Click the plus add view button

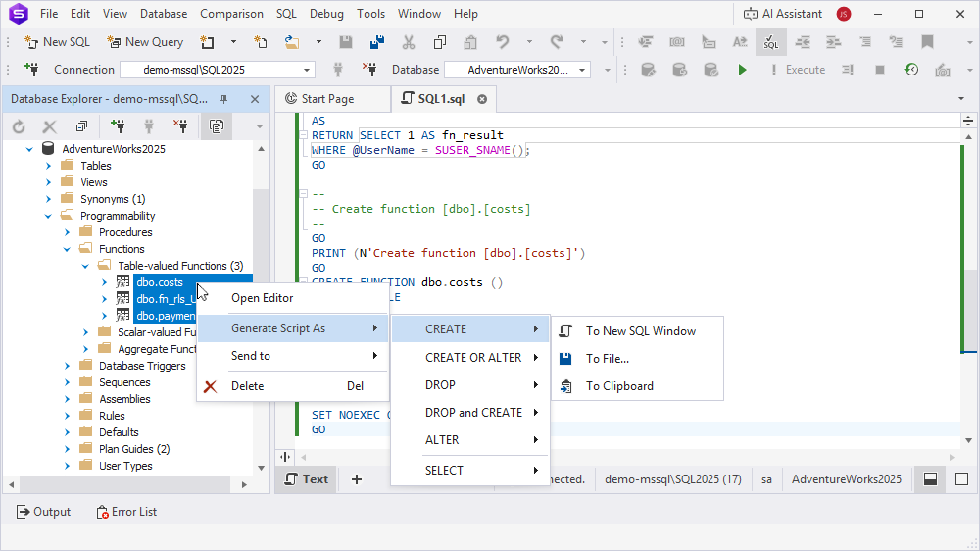click(x=357, y=479)
